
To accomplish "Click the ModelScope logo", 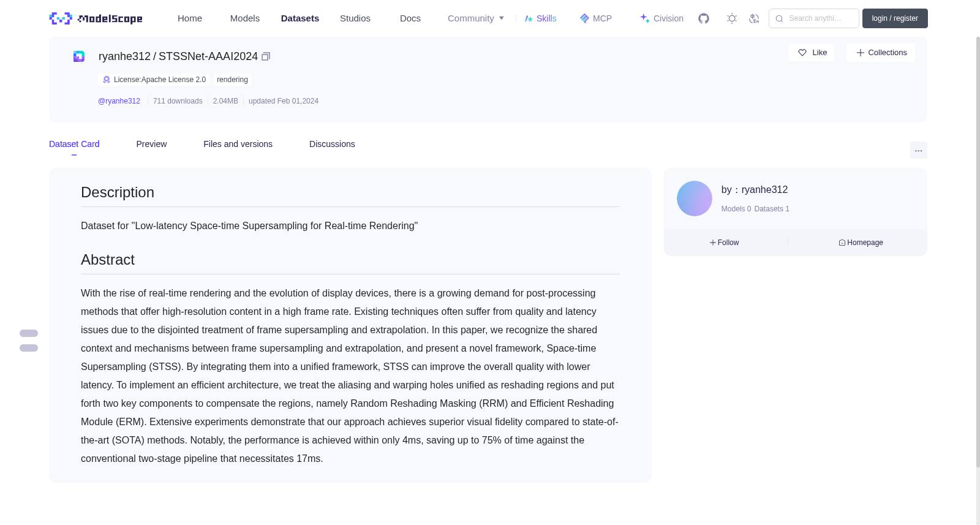I will coord(96,18).
